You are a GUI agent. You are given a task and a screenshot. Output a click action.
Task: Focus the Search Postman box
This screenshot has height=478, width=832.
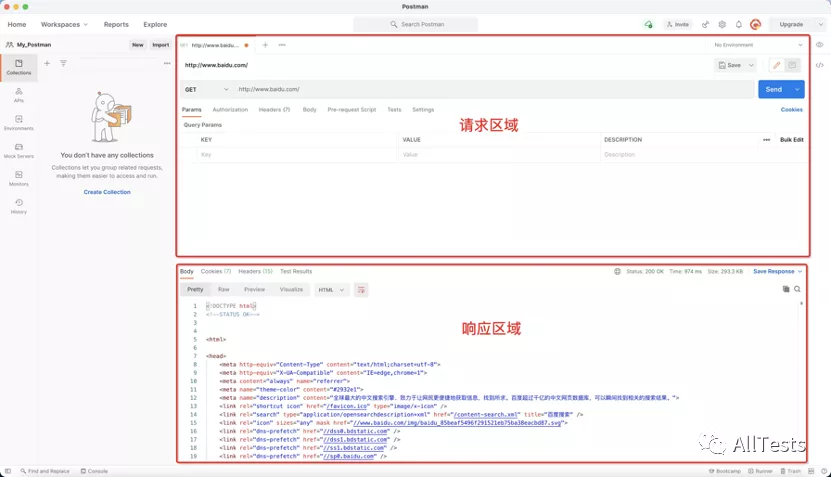415,24
